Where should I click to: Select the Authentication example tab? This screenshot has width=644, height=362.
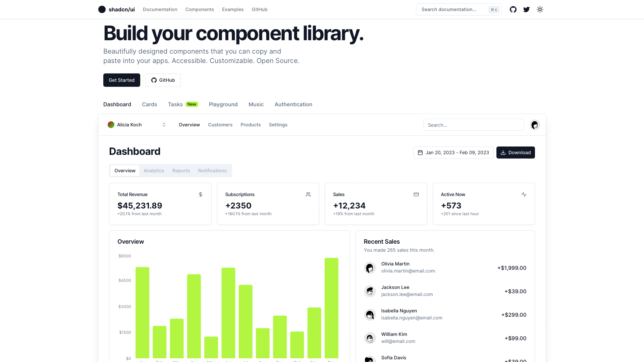point(293,104)
